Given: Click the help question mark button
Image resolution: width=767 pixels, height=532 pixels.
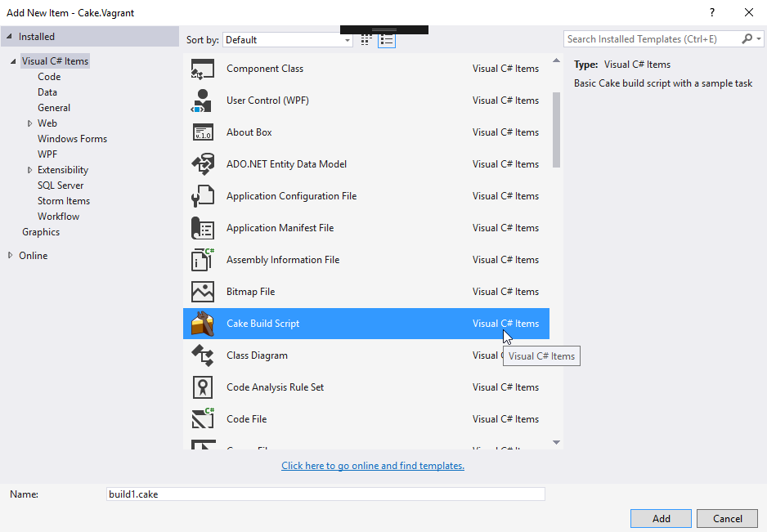Looking at the screenshot, I should (712, 13).
